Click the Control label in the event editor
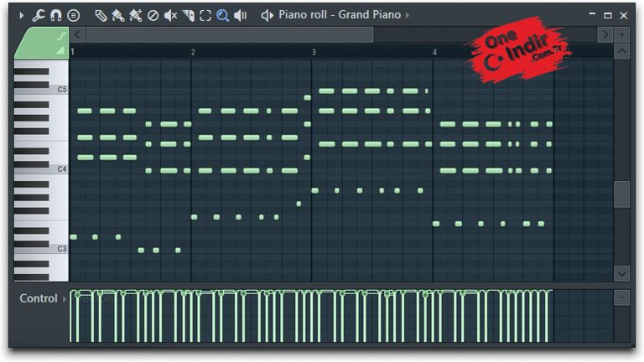 point(39,298)
